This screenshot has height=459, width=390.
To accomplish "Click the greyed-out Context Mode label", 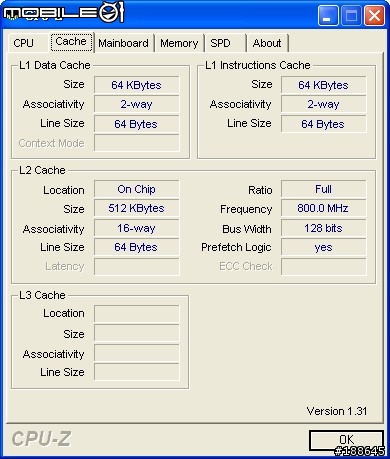I will pyautogui.click(x=52, y=143).
